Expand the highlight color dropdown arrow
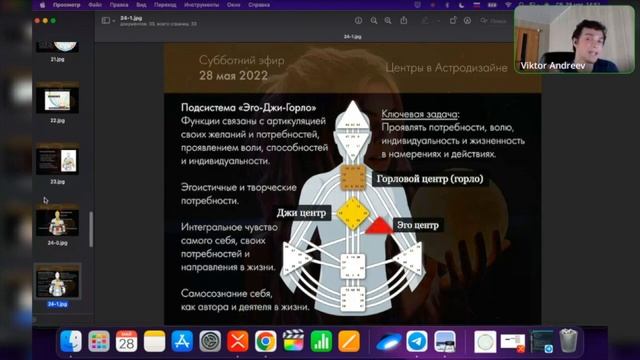 pos(438,21)
